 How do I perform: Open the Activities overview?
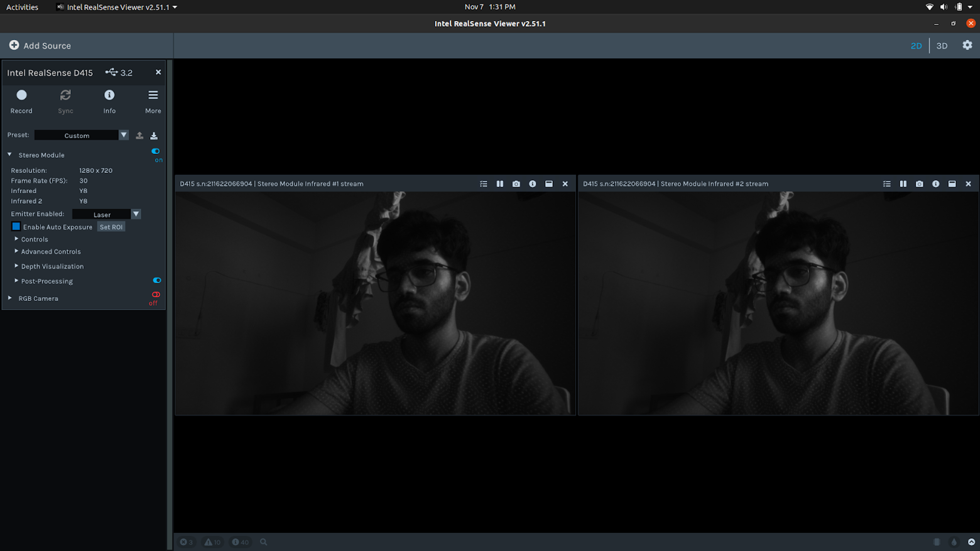22,7
